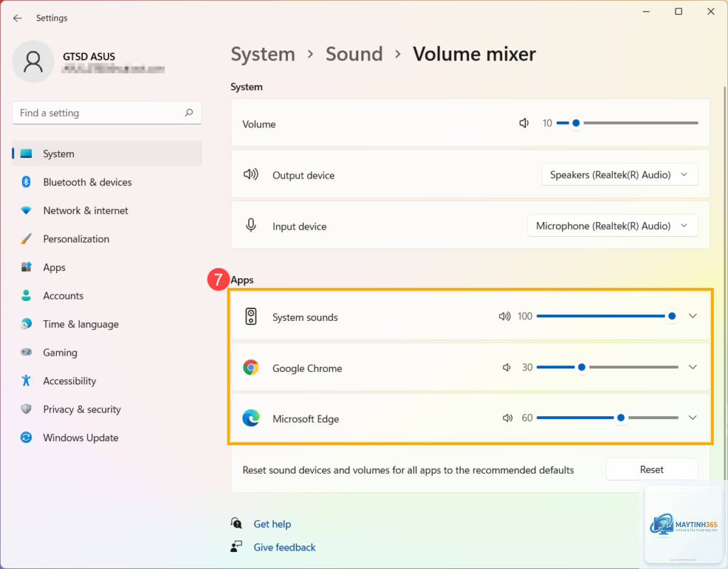
Task: Open the Input device dropdown
Action: click(x=612, y=225)
